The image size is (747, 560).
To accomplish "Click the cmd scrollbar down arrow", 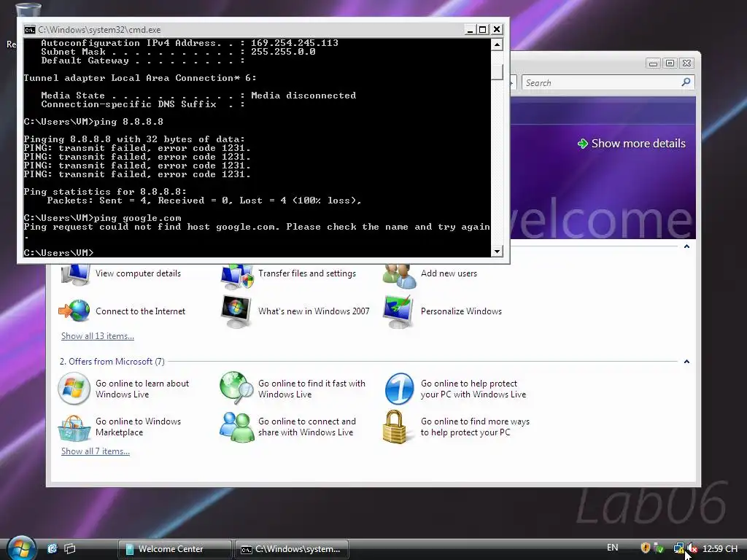I will (497, 252).
